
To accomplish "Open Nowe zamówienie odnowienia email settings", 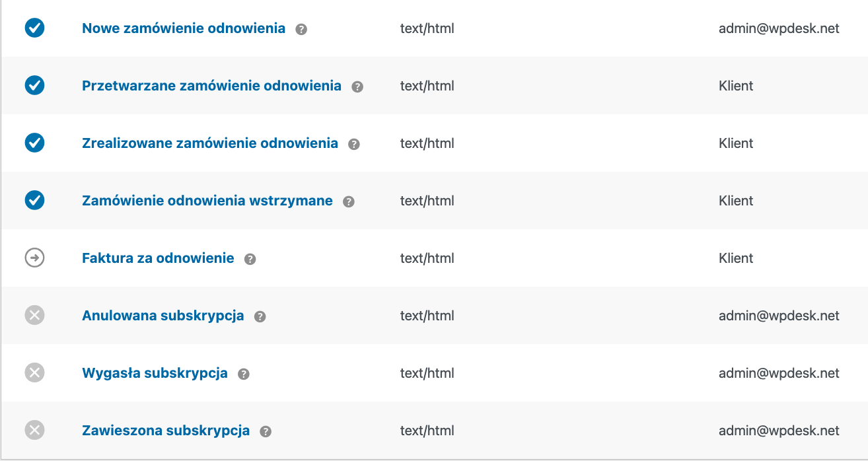I will [x=184, y=28].
